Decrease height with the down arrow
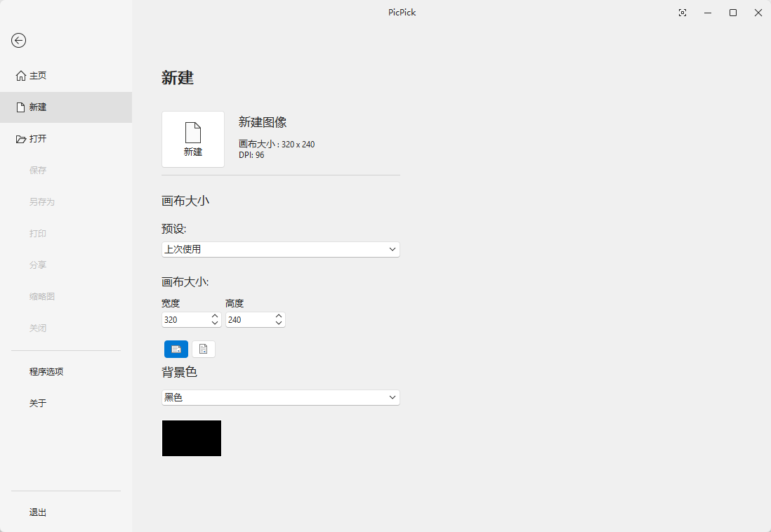This screenshot has width=771, height=532. coord(279,323)
